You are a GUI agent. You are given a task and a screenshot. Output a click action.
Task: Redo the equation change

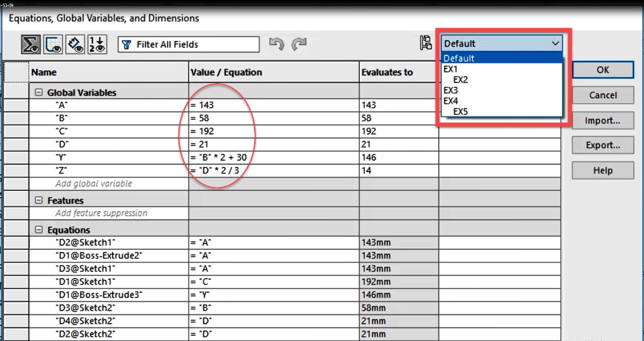point(299,44)
